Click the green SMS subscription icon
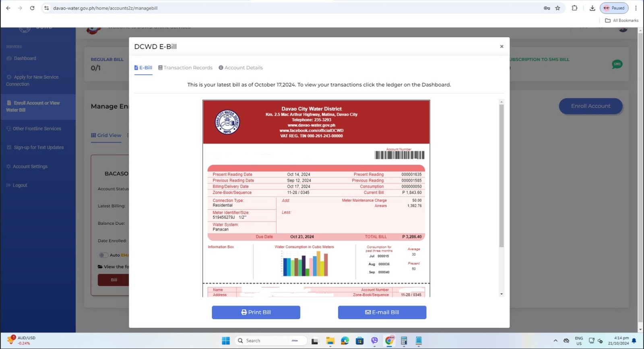This screenshot has width=644, height=349. click(x=617, y=64)
